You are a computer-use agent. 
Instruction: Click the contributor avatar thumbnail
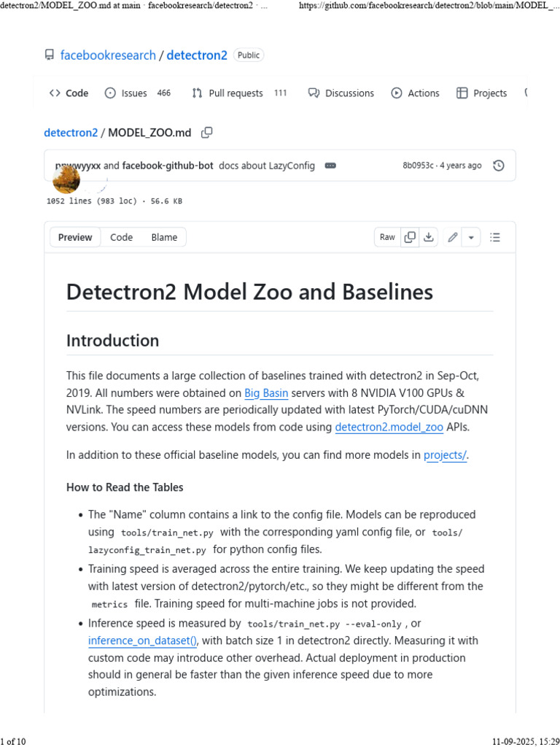pos(66,178)
